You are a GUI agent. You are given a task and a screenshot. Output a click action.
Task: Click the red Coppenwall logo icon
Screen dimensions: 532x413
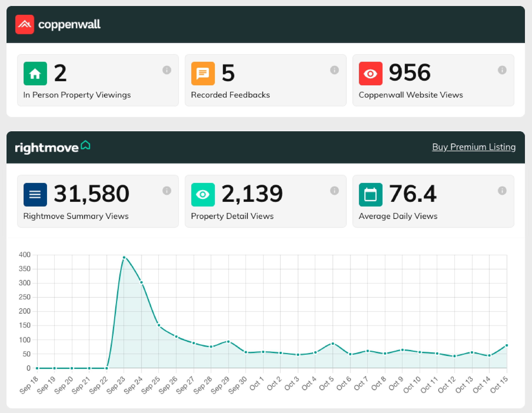point(25,24)
